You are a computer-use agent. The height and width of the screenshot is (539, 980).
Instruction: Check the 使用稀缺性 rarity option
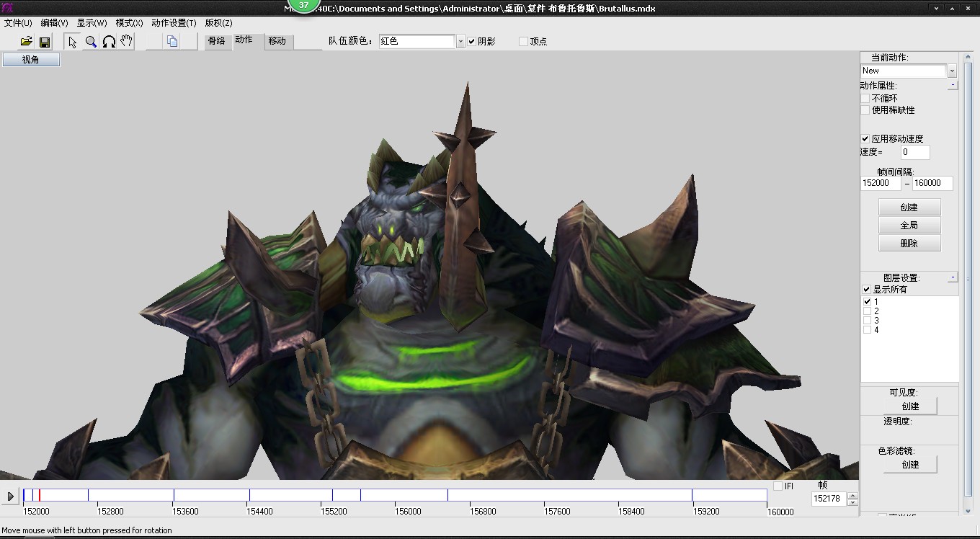click(x=865, y=110)
